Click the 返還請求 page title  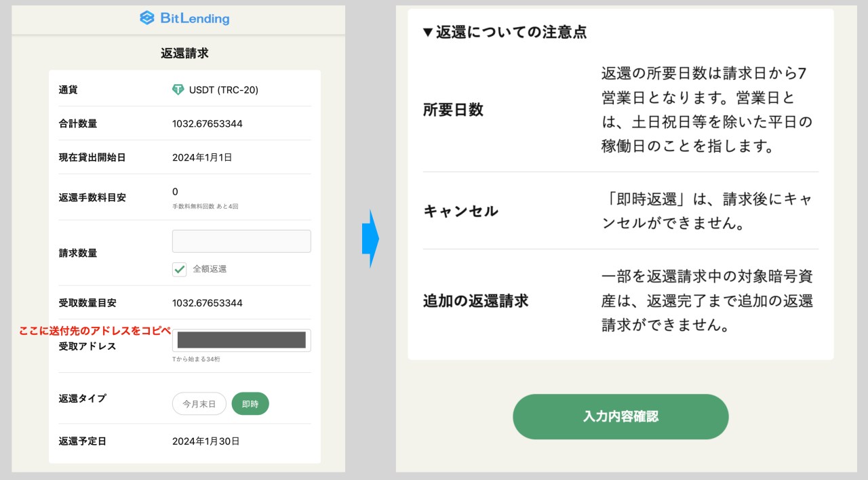coord(184,52)
